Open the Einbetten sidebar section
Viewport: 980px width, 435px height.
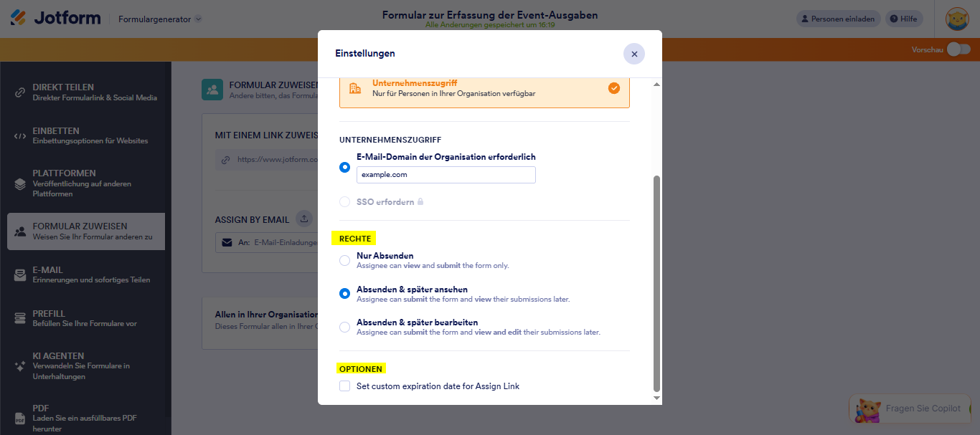86,135
